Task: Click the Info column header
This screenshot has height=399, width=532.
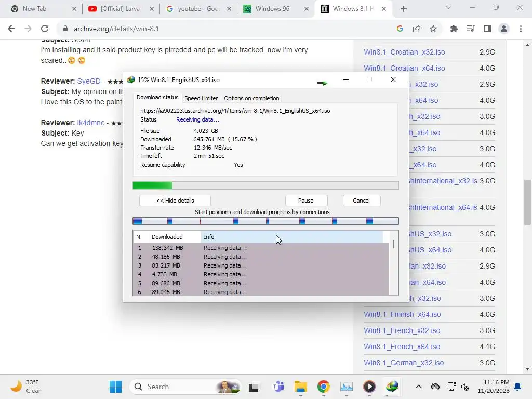Action: [x=292, y=237]
